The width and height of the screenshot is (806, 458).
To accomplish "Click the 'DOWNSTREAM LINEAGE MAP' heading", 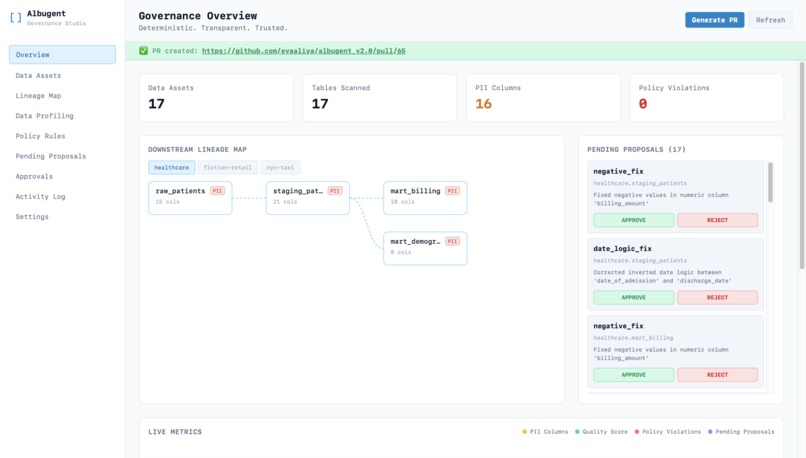I will pyautogui.click(x=197, y=150).
